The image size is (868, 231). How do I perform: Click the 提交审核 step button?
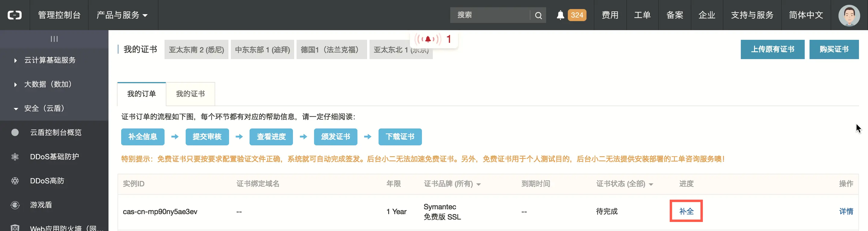207,137
